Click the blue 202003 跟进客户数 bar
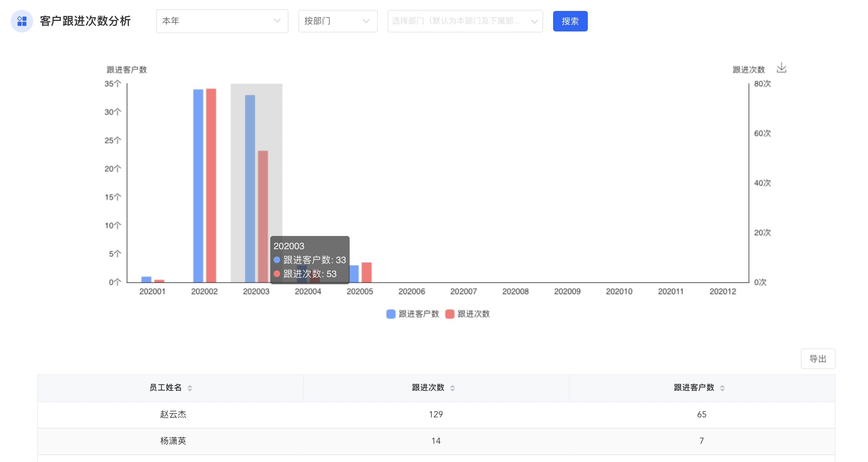Screen dimensions: 868x462 click(250, 189)
